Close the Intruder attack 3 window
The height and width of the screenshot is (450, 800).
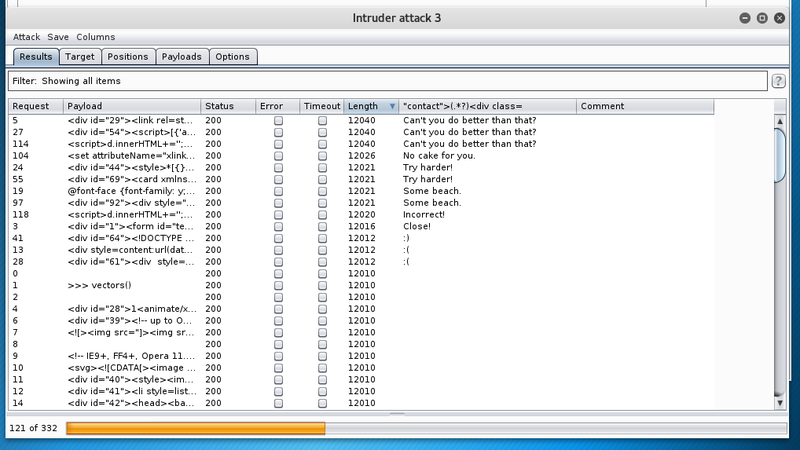click(x=780, y=18)
